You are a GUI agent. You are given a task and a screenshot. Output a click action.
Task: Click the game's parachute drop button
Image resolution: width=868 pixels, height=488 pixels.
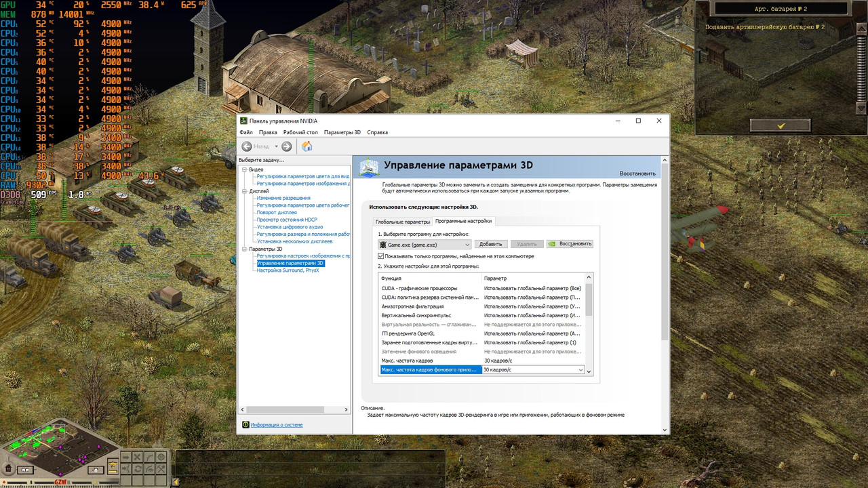96,470
